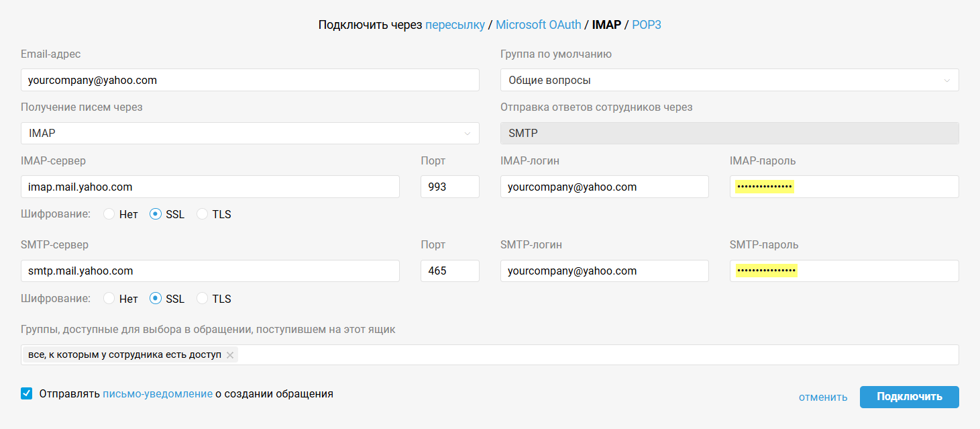Click the IMAP-пароль password field
The image size is (980, 429).
(844, 187)
